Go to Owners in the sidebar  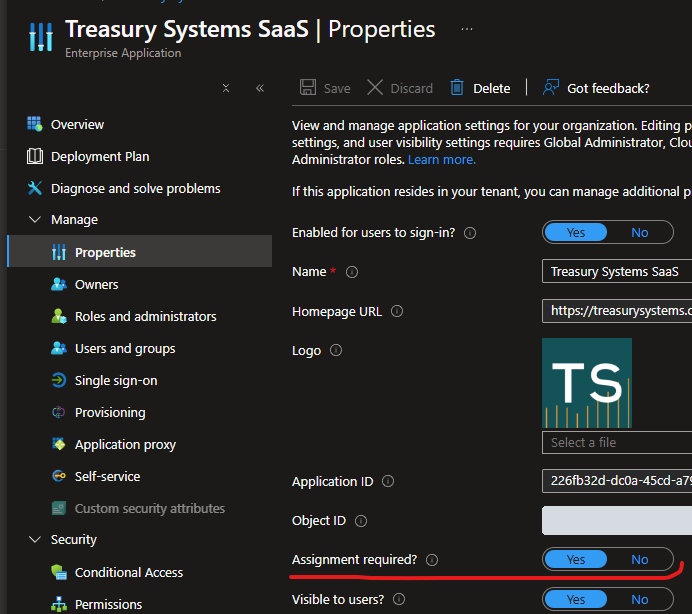[x=97, y=284]
